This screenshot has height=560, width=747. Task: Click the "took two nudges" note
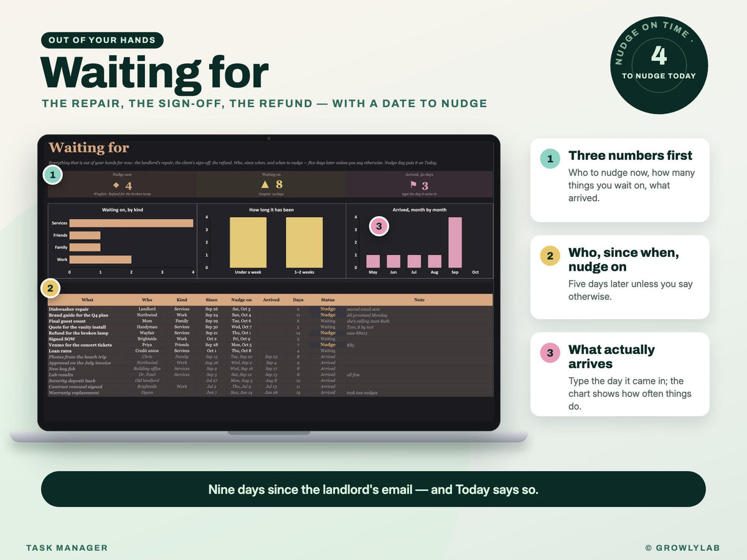[x=363, y=393]
